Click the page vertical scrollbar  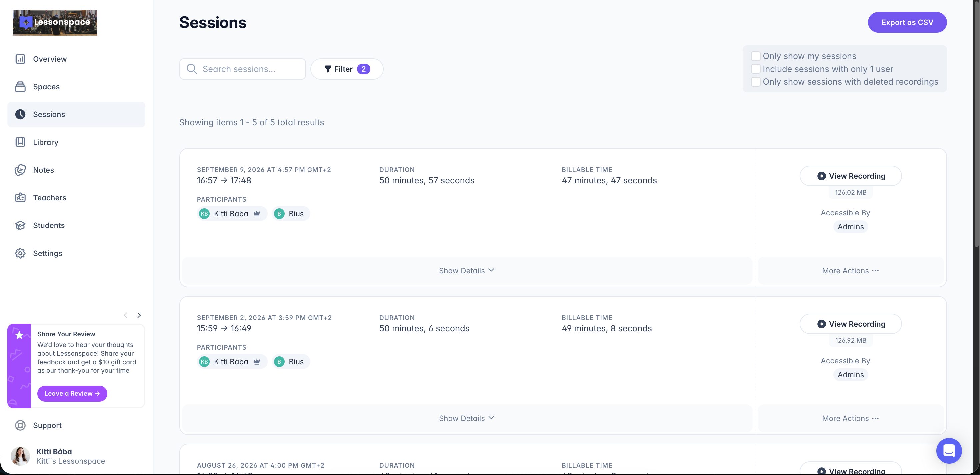pos(977,124)
